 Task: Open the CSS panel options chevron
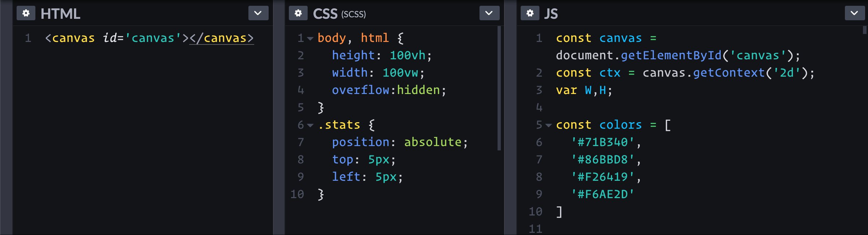tap(489, 13)
